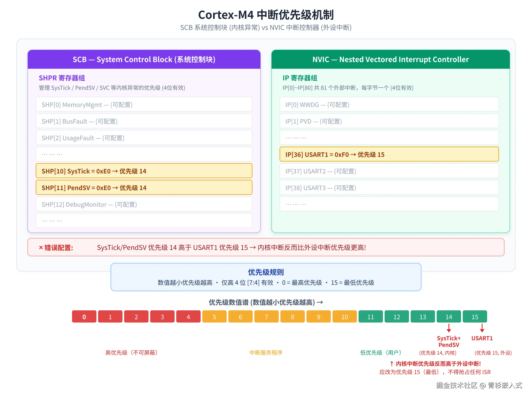Click the IP[0]~IP[80] 共 81 个外部中断 description
This screenshot has width=532, height=399.
click(x=348, y=88)
